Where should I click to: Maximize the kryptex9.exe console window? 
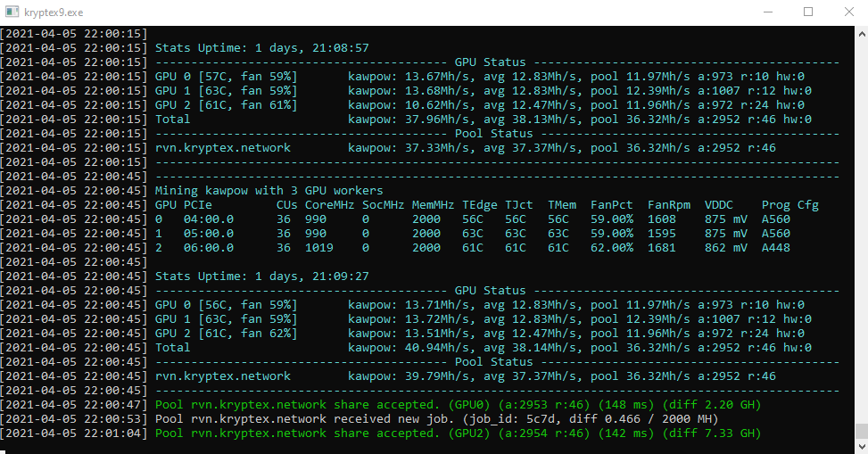click(808, 12)
